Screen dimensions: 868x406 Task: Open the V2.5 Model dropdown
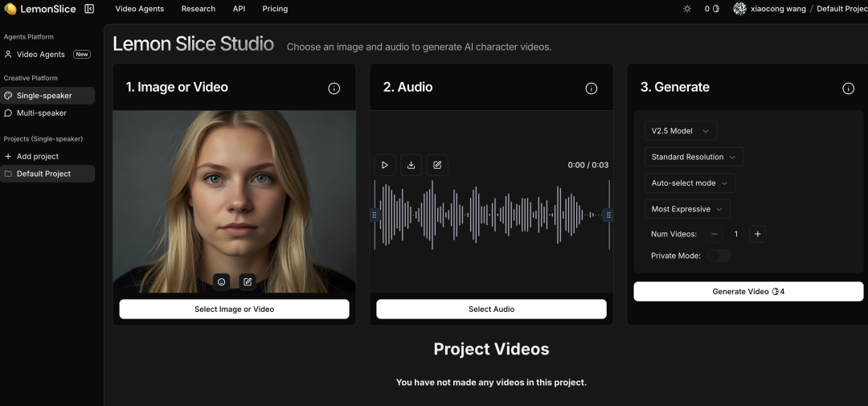[680, 131]
